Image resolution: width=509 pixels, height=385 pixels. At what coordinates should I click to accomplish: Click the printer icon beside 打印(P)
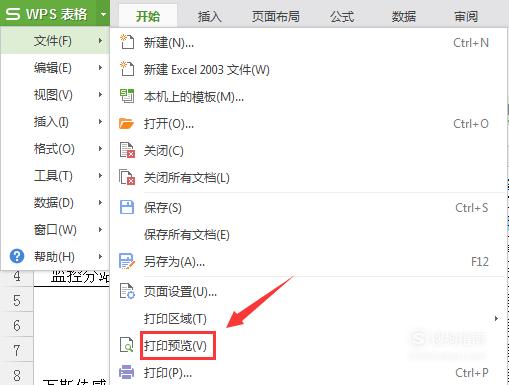pos(127,372)
